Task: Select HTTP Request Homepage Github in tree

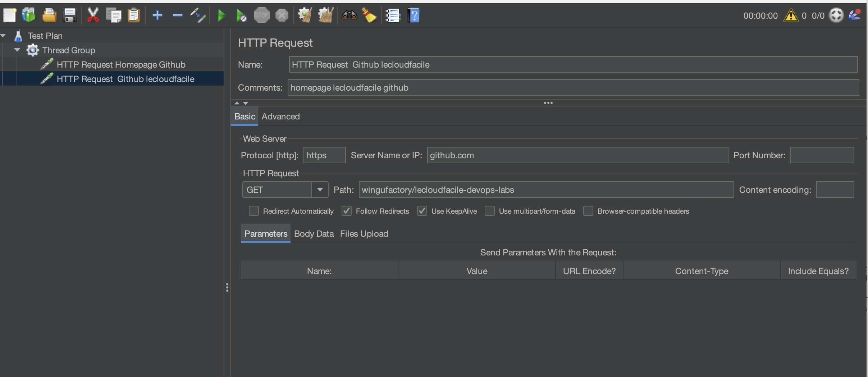Action: coord(121,65)
